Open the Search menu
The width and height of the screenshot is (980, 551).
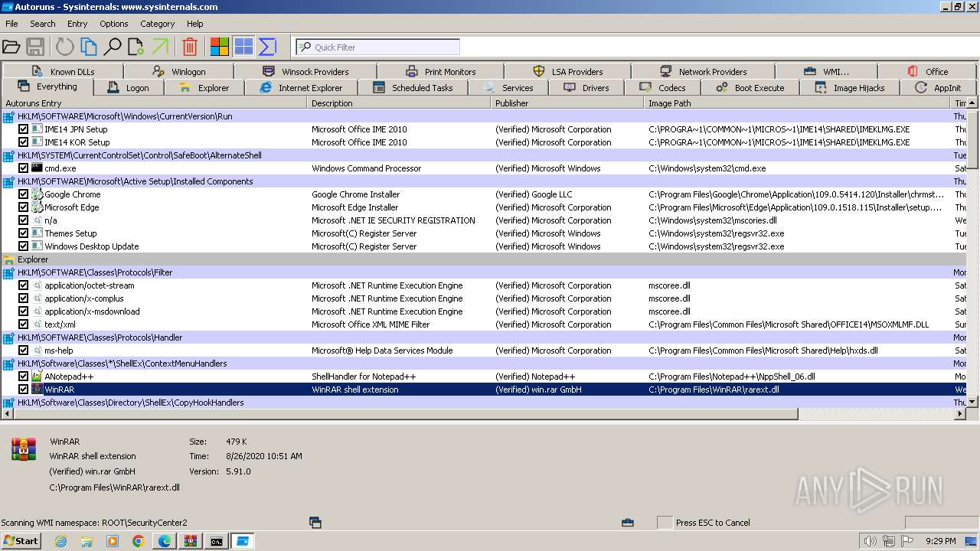coord(42,24)
